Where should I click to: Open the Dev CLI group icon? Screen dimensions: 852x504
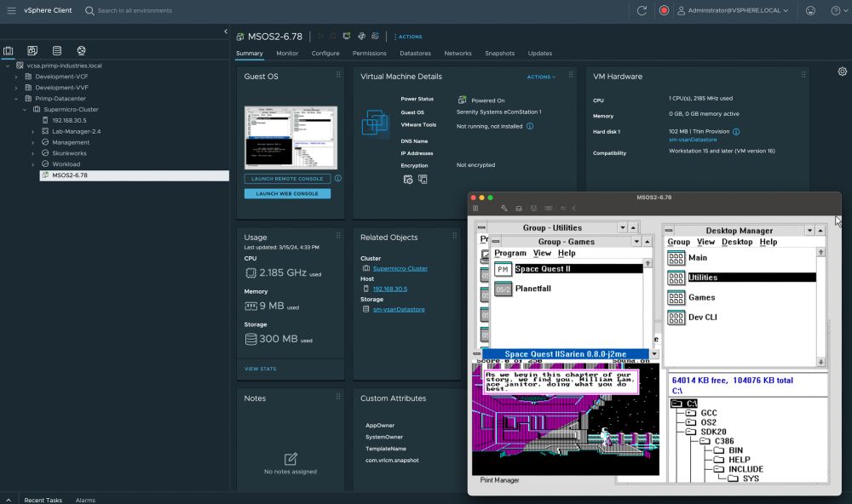676,318
